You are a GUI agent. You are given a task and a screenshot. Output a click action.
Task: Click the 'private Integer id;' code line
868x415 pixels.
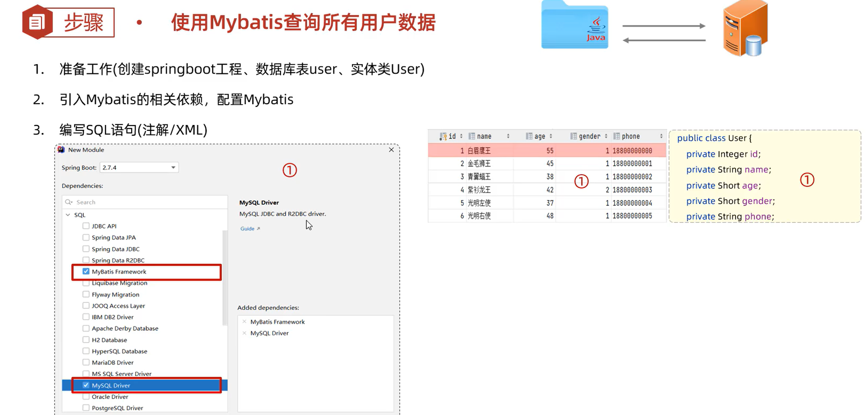tap(723, 154)
